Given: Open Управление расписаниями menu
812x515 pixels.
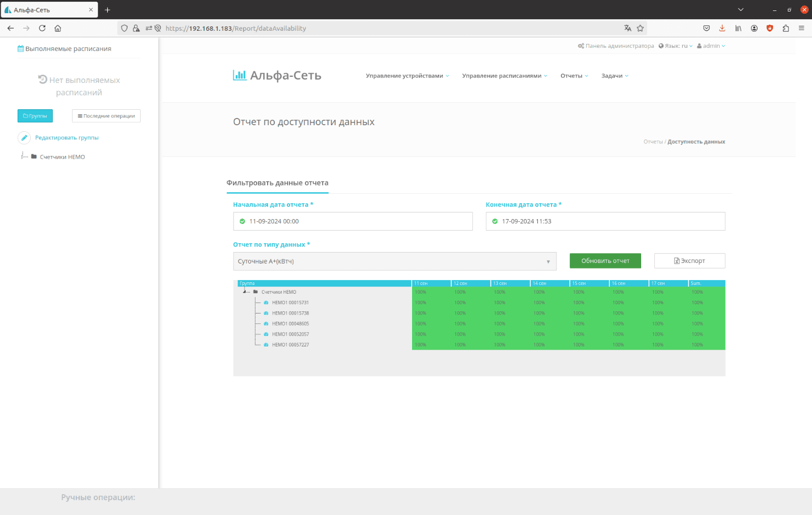Looking at the screenshot, I should 504,76.
